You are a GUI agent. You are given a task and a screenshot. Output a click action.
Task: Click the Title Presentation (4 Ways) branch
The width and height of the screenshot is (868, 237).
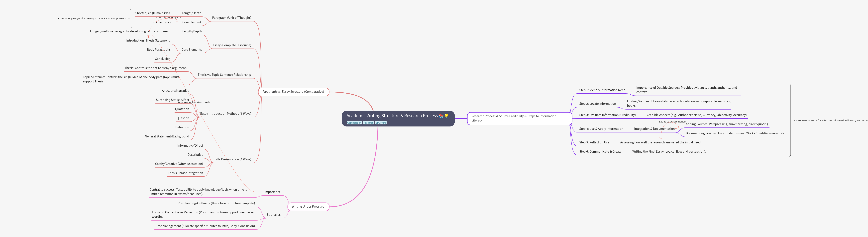(x=232, y=160)
